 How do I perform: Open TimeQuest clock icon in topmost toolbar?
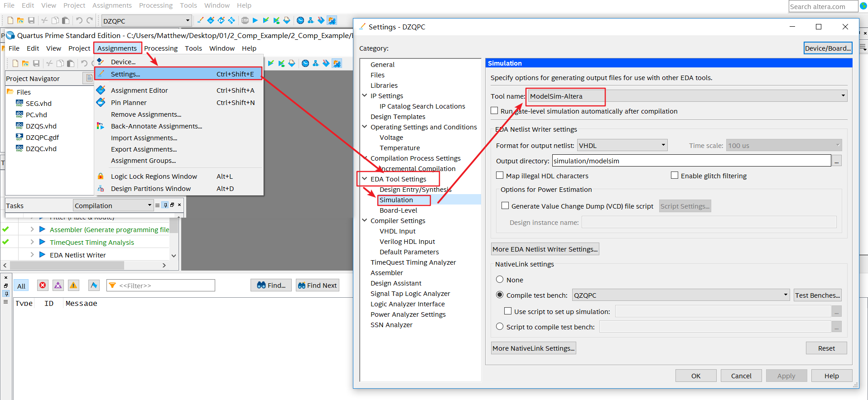click(300, 20)
